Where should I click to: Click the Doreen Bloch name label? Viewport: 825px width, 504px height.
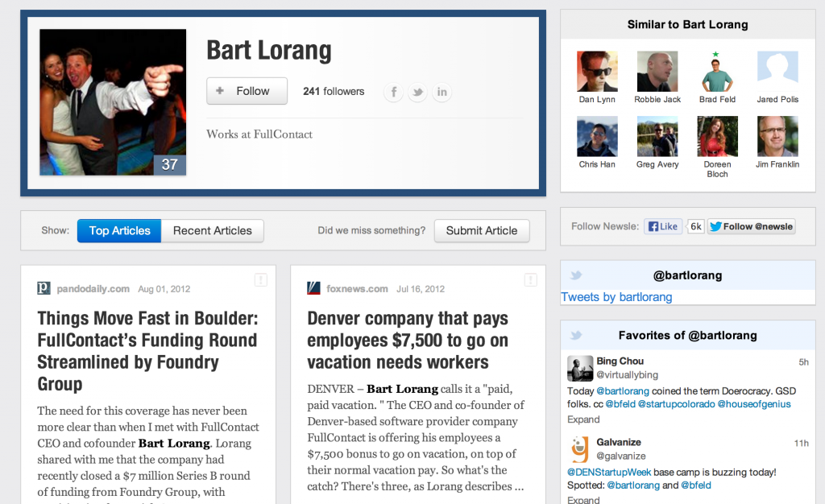coord(717,169)
